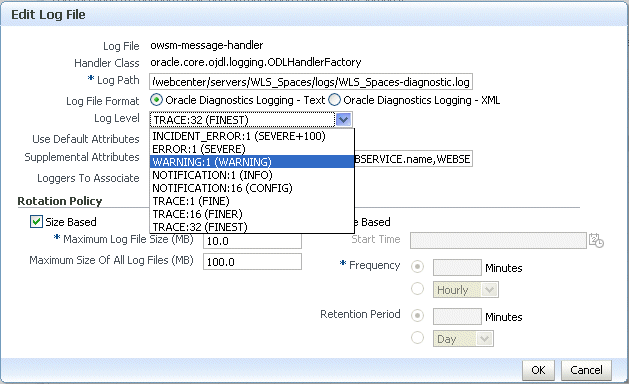Focus the Maximum Log File Size field

click(252, 241)
